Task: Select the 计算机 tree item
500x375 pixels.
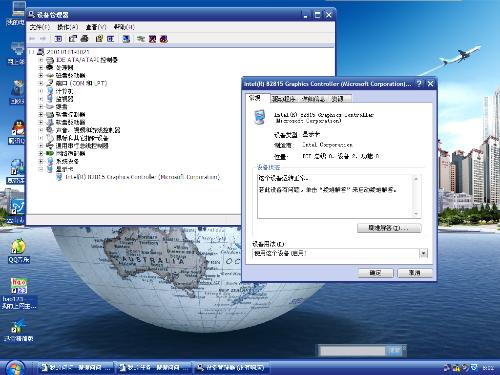Action: [64, 91]
